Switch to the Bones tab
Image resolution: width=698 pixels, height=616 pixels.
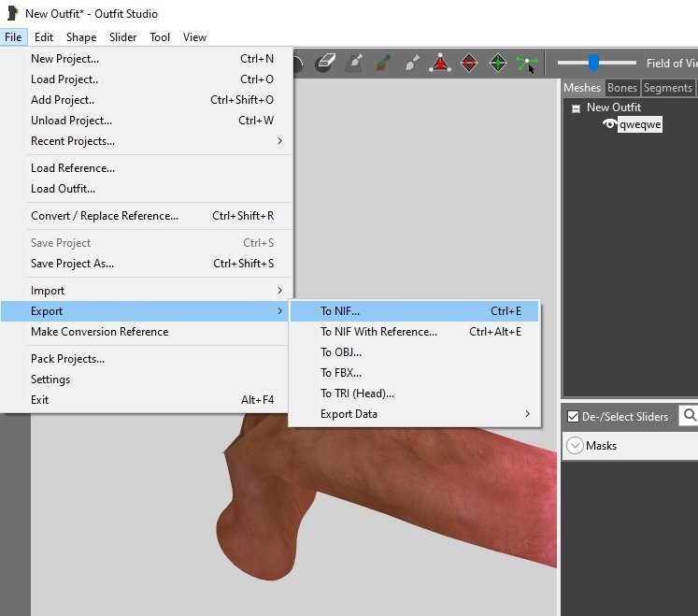click(x=621, y=88)
